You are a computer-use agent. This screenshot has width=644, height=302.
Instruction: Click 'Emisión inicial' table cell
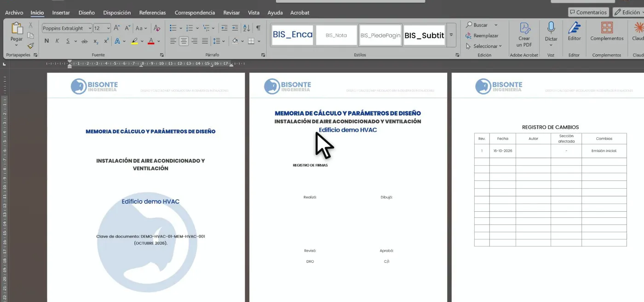pos(604,151)
